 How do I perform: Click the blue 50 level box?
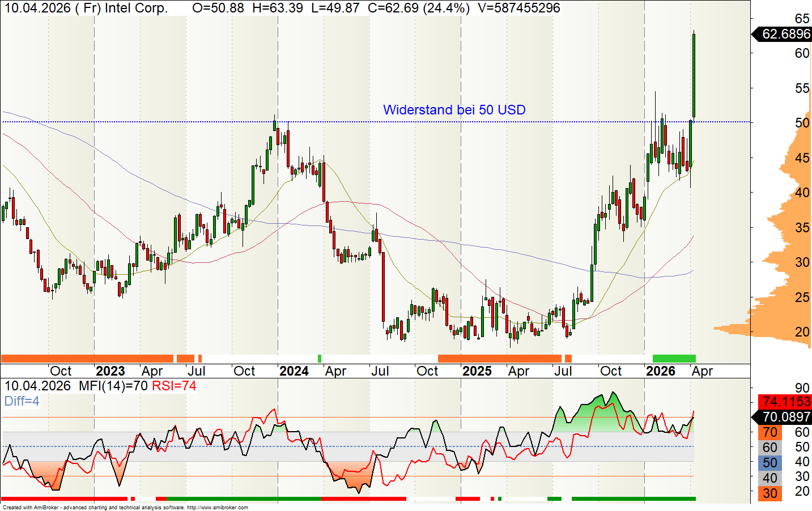(770, 463)
